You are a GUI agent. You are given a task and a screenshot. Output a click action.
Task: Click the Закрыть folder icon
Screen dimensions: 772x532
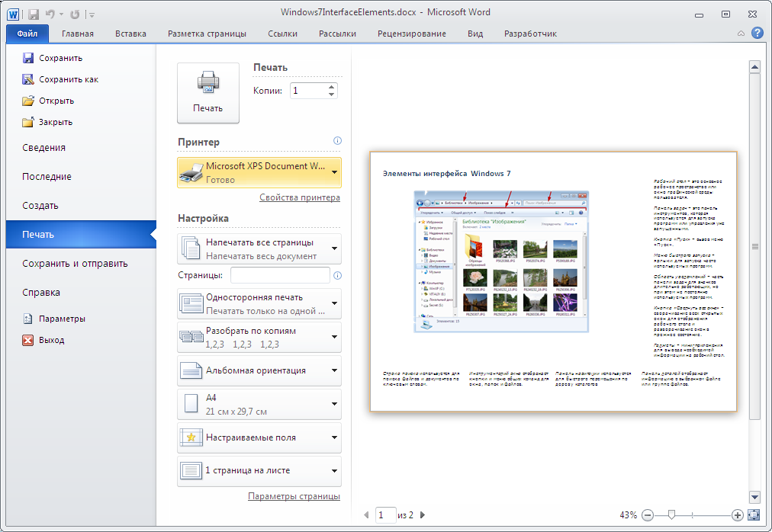click(x=28, y=121)
